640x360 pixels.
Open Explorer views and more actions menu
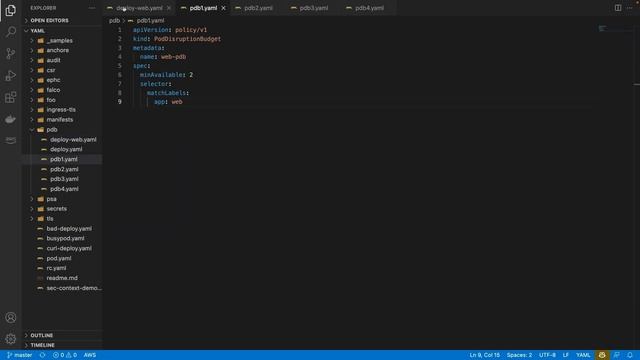(x=92, y=8)
